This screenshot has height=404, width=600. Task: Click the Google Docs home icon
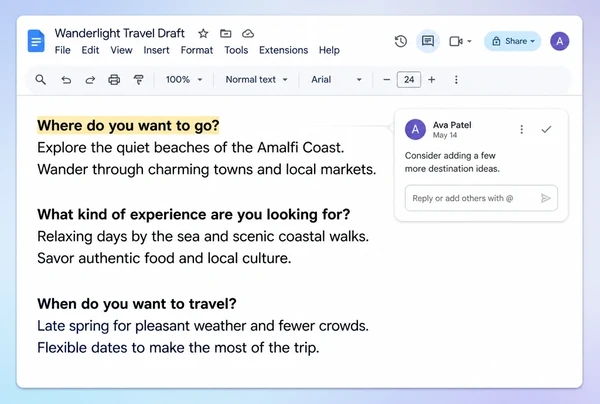pyautogui.click(x=36, y=41)
